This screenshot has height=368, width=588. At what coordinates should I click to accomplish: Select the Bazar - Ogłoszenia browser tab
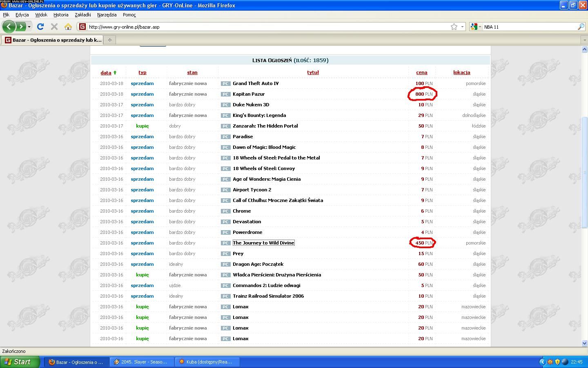[53, 40]
